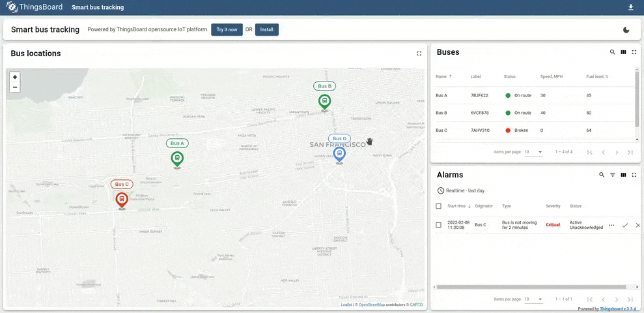The height and width of the screenshot is (313, 644).
Task: Select the red Bus C map marker
Action: tap(122, 200)
